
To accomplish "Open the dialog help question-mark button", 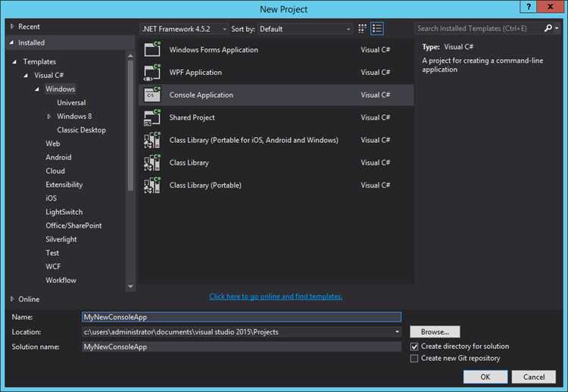I will [x=529, y=7].
